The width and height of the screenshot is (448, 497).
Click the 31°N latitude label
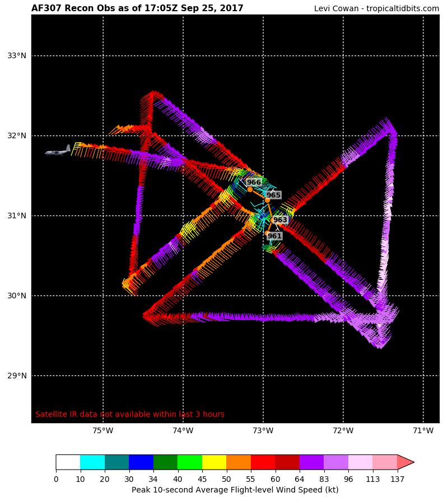pyautogui.click(x=17, y=216)
